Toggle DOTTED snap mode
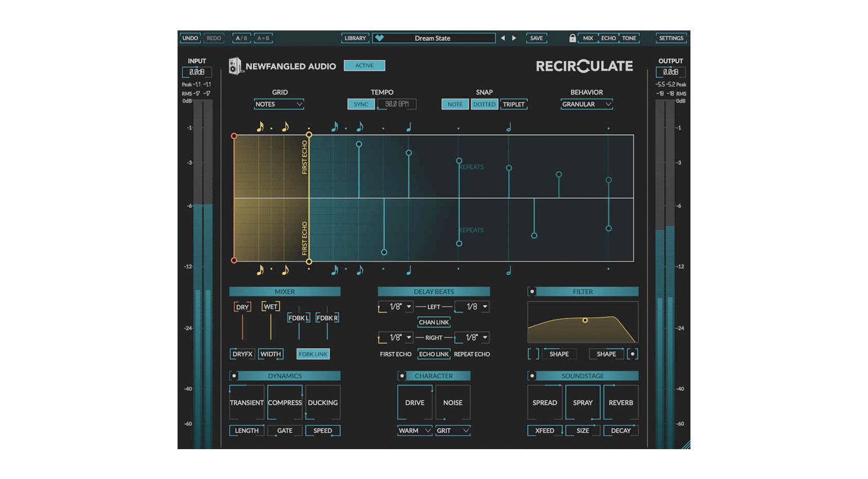Viewport: 868px width, 479px height. [484, 104]
